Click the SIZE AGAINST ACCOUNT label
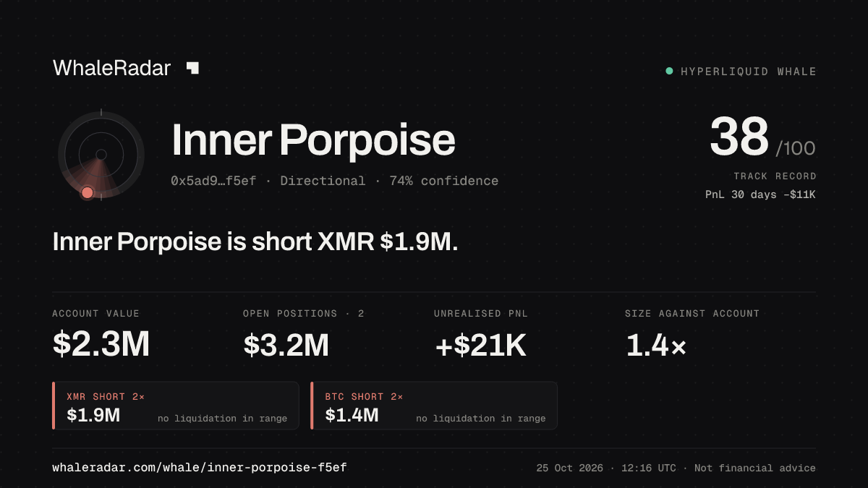The image size is (868, 488). [692, 314]
